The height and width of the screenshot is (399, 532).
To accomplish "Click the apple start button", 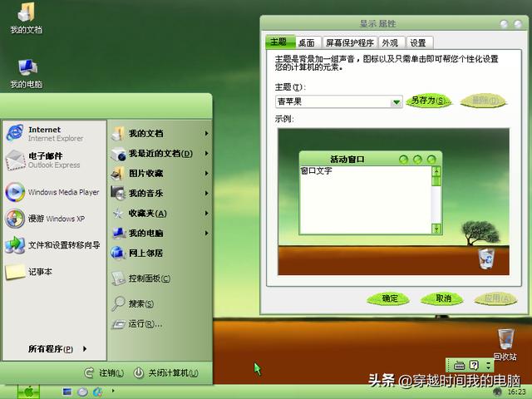I will 28,392.
